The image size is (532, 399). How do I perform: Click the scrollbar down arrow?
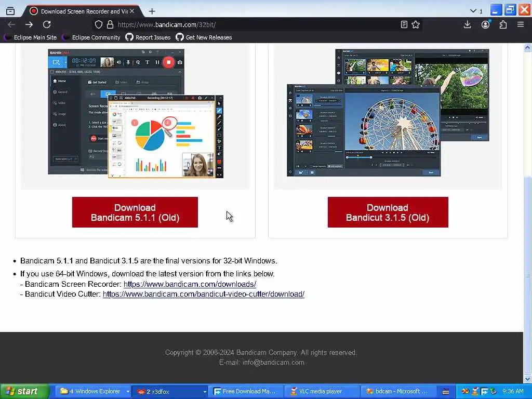[527, 379]
